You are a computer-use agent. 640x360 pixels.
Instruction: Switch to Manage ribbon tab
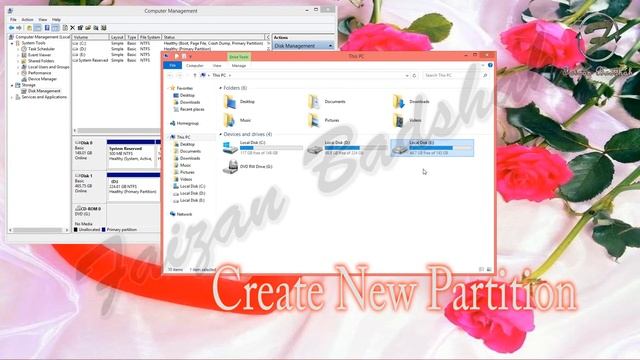click(x=239, y=66)
